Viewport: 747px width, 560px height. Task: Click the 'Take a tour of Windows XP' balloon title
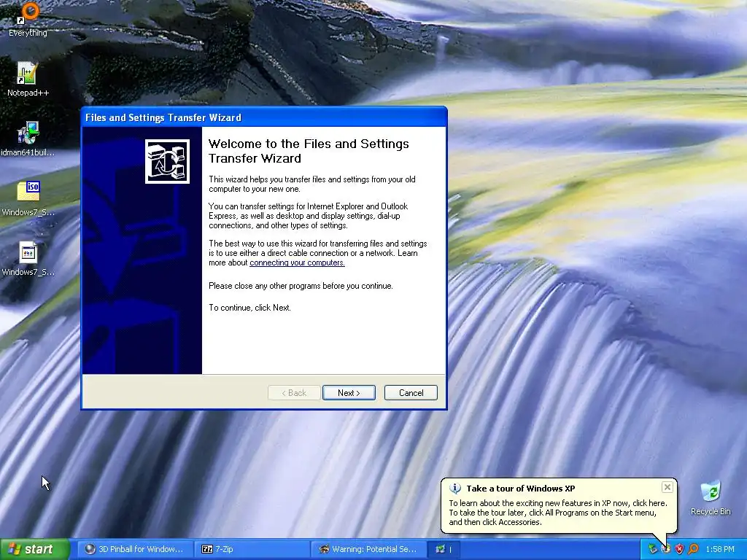click(521, 489)
